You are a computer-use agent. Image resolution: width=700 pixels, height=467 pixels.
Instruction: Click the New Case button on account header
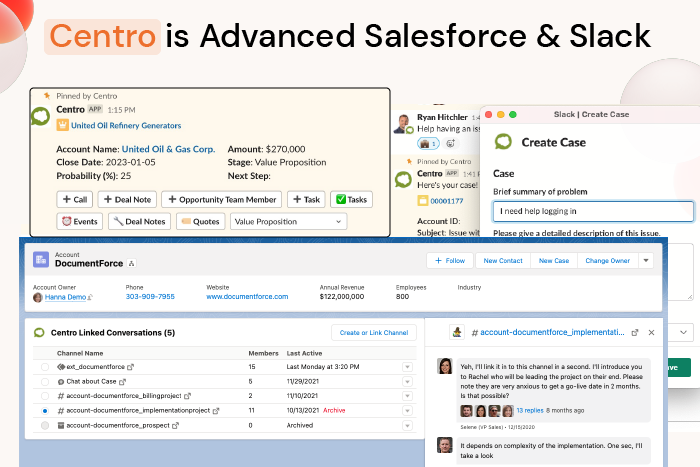pos(554,261)
